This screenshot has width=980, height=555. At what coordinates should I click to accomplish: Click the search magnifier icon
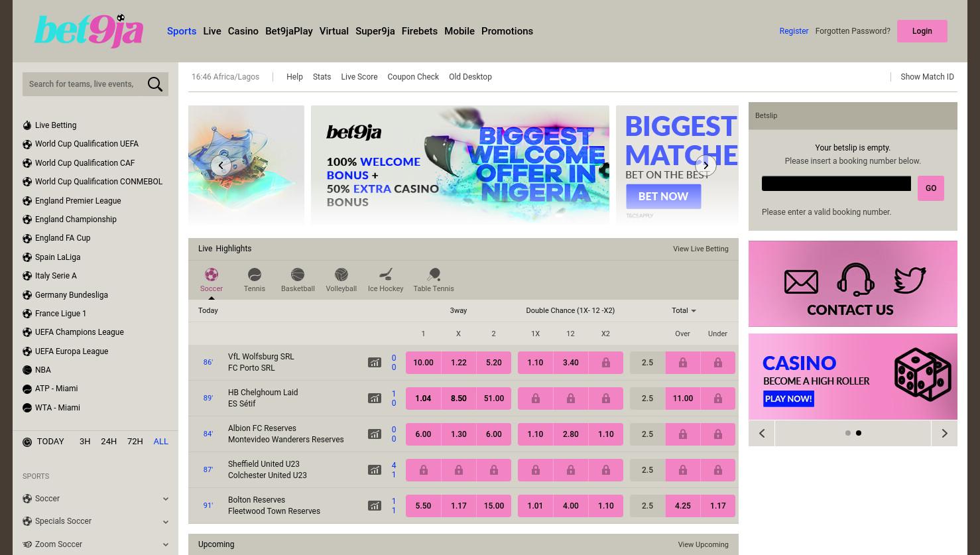155,84
